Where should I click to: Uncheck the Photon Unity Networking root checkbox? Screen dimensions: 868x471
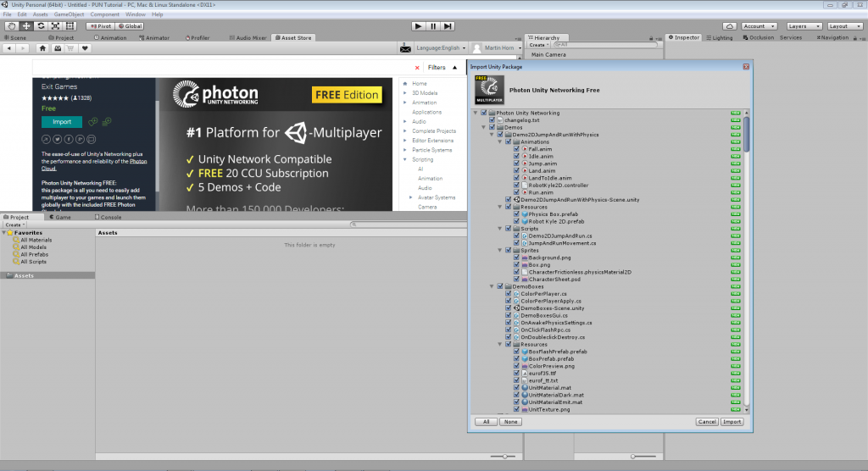(x=484, y=113)
